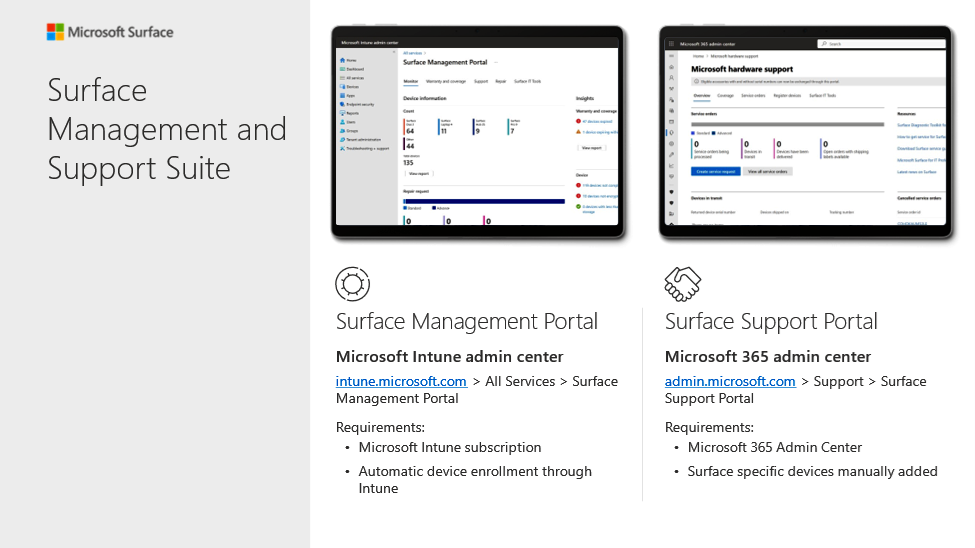
Task: Click the Surface Support Portal handshake icon
Action: click(682, 284)
